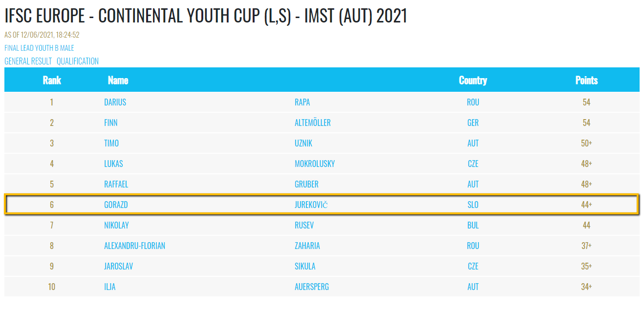Open the Alexandru-Florian name link
This screenshot has width=644, height=311.
135,246
